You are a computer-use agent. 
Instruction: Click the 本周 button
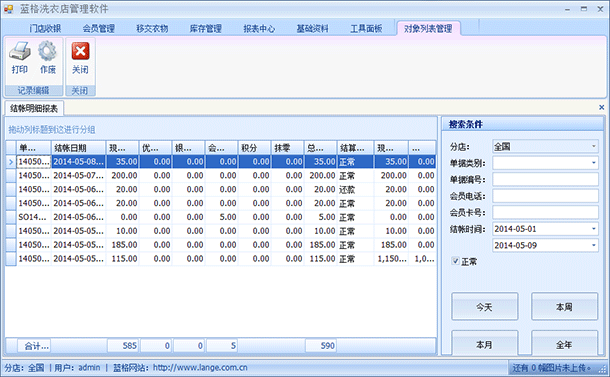coord(564,307)
